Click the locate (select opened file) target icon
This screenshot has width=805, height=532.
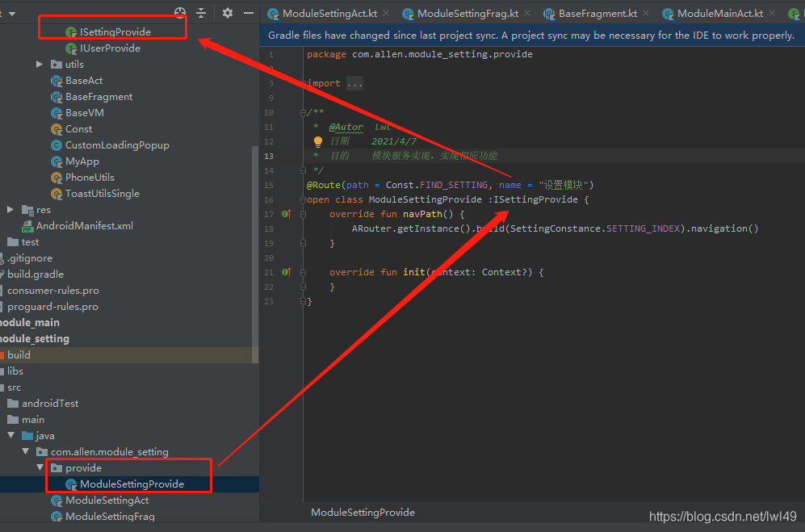180,13
